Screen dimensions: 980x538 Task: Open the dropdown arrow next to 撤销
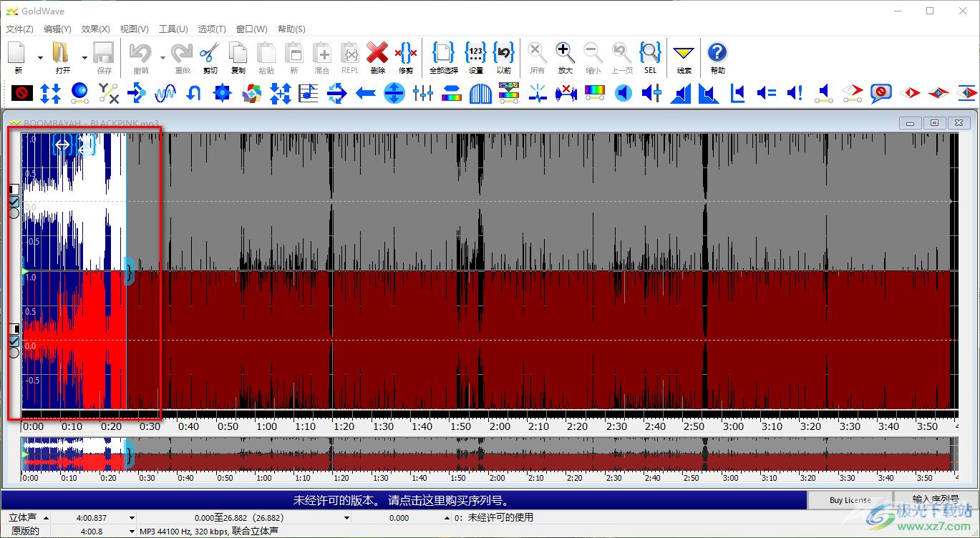(162, 57)
